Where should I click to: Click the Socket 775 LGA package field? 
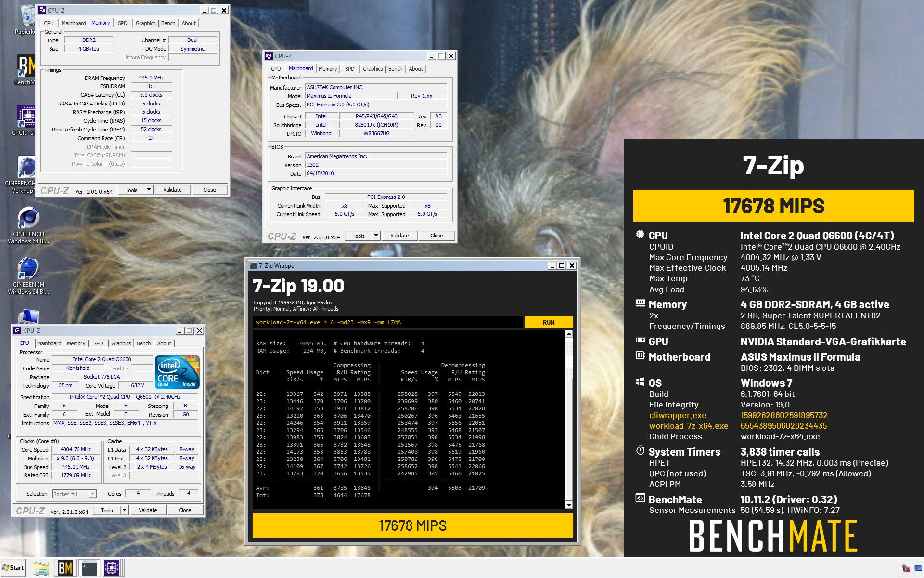pyautogui.click(x=102, y=377)
